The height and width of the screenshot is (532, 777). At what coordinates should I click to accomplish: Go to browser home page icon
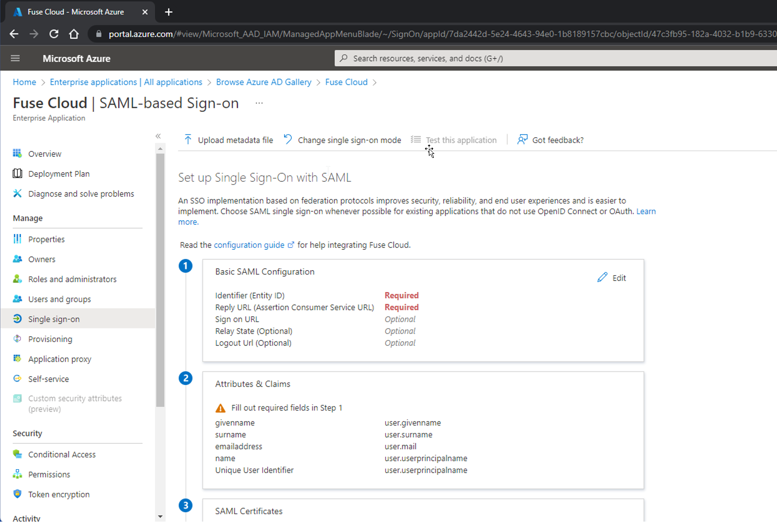click(74, 34)
